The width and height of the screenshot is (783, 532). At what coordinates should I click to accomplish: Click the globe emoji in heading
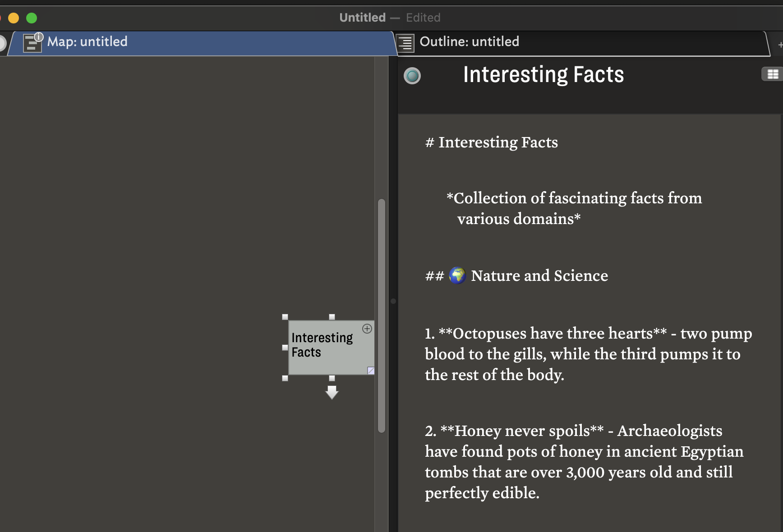click(457, 275)
